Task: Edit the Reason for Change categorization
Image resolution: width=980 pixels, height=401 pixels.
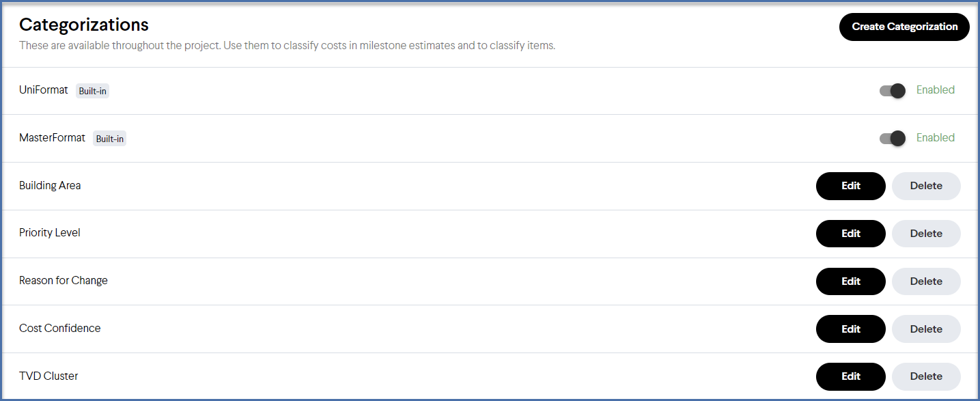Action: click(850, 281)
